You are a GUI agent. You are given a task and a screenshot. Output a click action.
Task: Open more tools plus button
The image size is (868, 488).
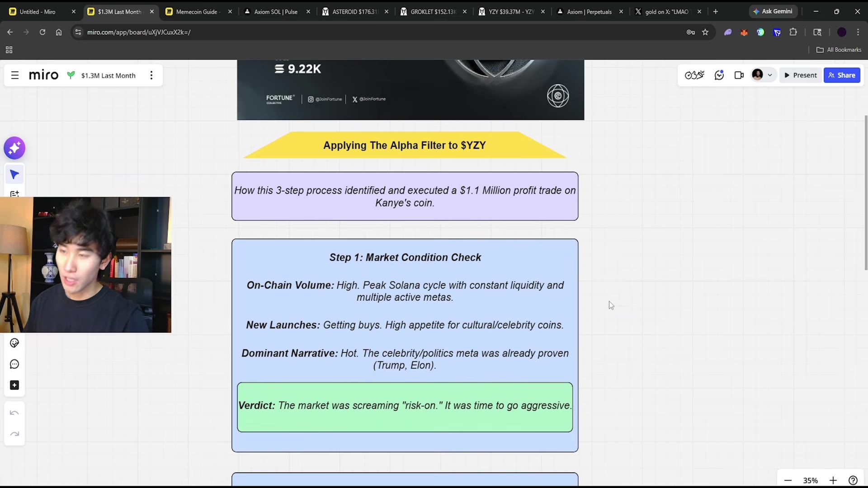point(14,385)
